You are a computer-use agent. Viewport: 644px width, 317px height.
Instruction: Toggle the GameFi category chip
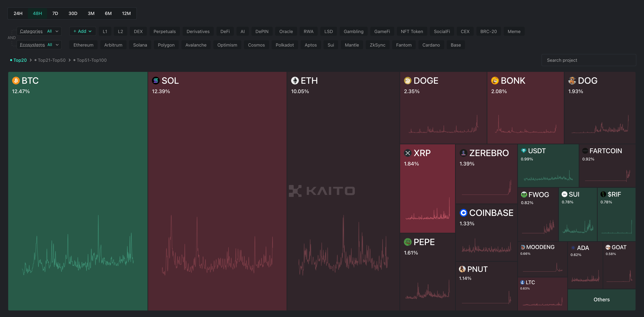pyautogui.click(x=382, y=31)
